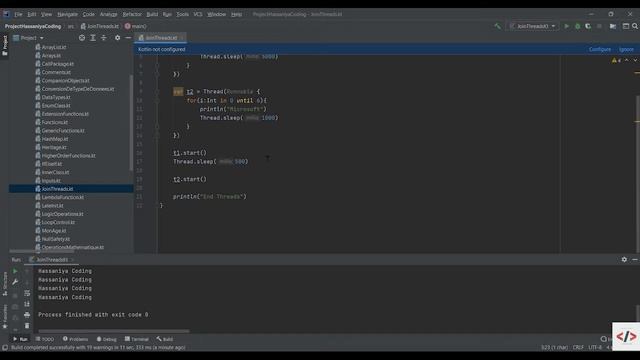The width and height of the screenshot is (640, 360).
Task: Open the File menu
Action: 18,14
